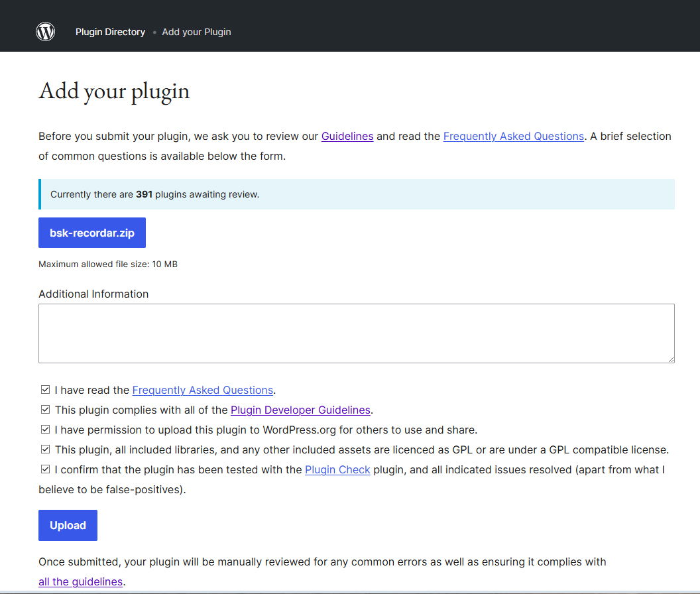Image resolution: width=700 pixels, height=594 pixels.
Task: Follow the Plugin Check link
Action: tap(337, 469)
